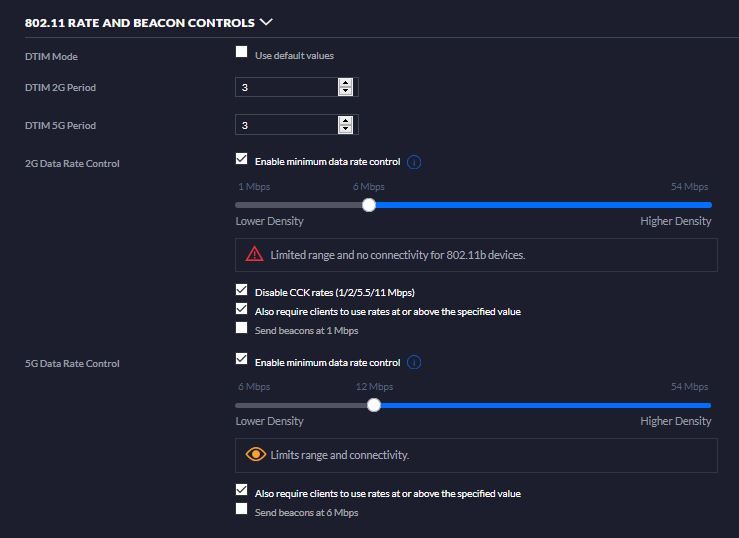Increase the DTIM 5G Period with the up arrow
739x538 pixels.
point(346,120)
